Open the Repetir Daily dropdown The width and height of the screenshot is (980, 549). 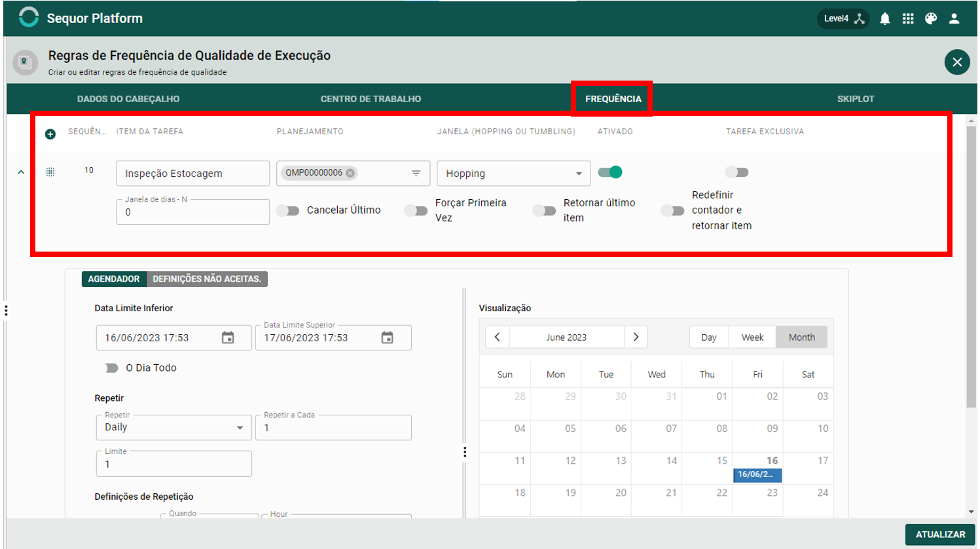(x=173, y=427)
